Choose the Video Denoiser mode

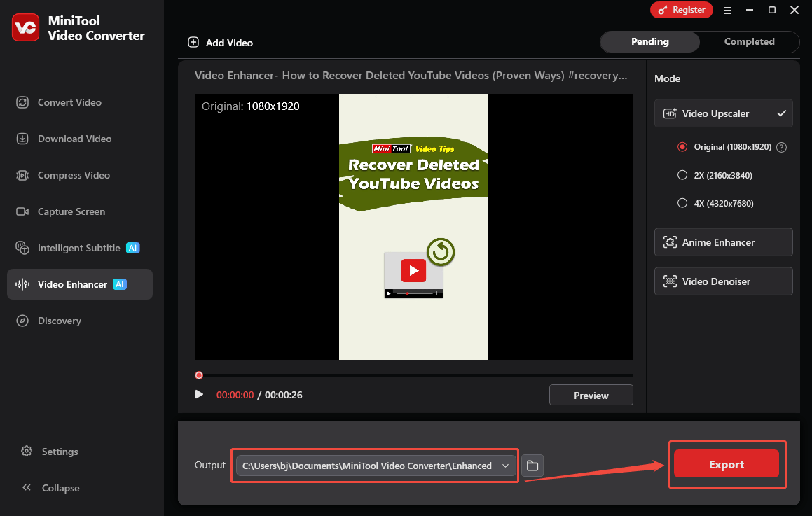(x=724, y=281)
